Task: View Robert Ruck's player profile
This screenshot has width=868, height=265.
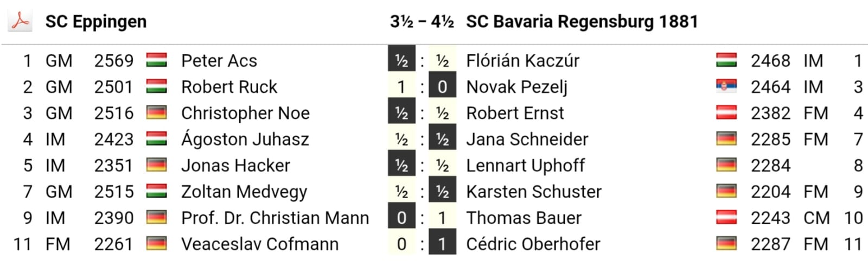Action: tap(229, 87)
